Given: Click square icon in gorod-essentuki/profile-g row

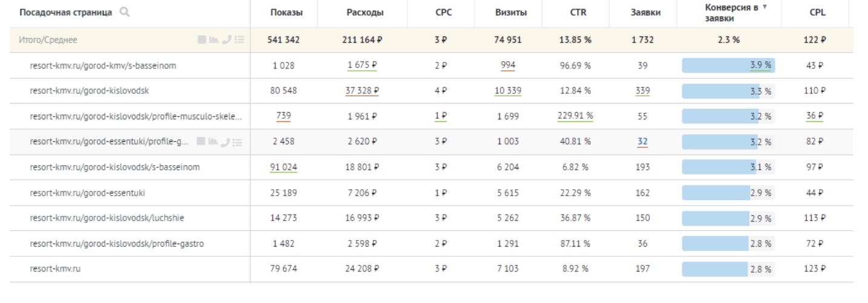Looking at the screenshot, I should click(202, 142).
